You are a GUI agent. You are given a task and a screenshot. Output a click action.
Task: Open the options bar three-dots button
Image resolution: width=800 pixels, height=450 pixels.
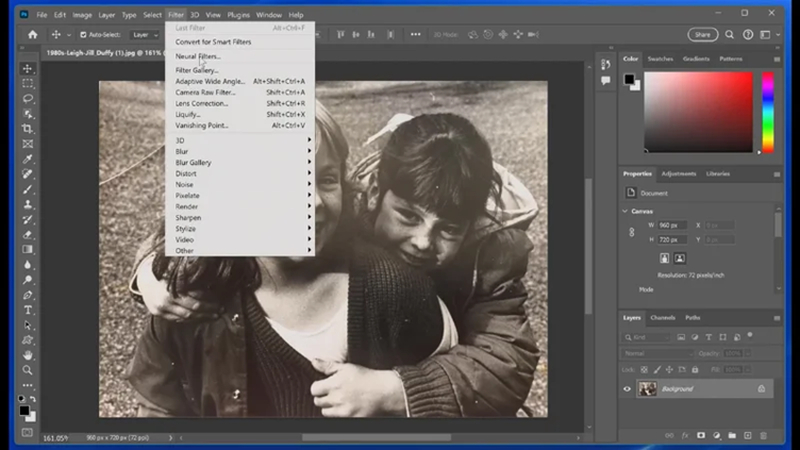pyautogui.click(x=416, y=35)
